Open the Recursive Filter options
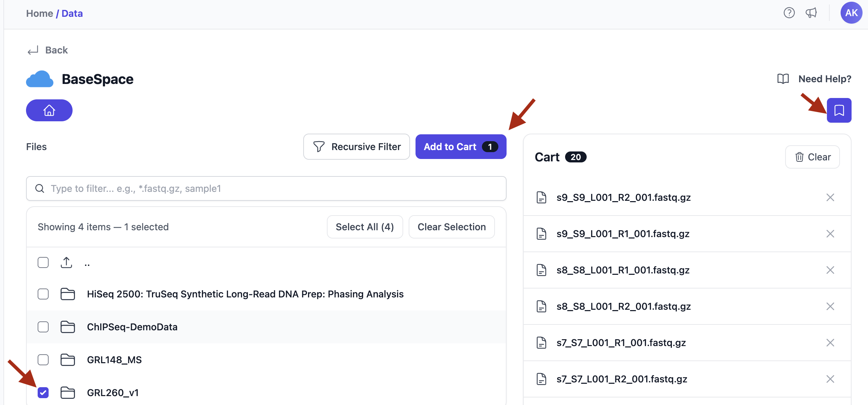The height and width of the screenshot is (405, 868). tap(356, 147)
